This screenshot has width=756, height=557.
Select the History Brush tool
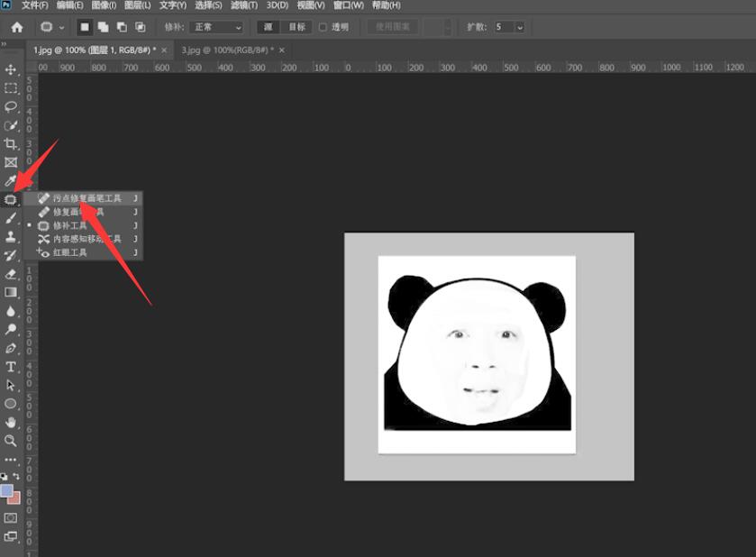pos(11,255)
